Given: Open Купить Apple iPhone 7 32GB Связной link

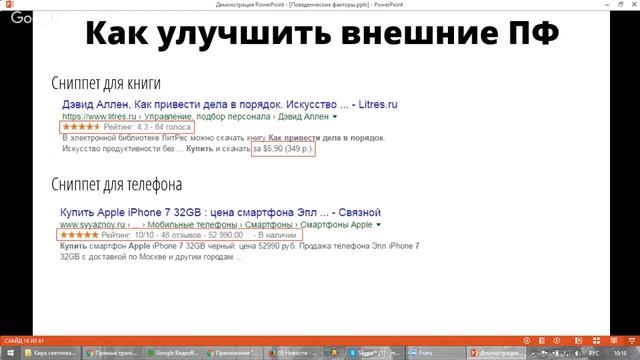Looking at the screenshot, I should [220, 213].
